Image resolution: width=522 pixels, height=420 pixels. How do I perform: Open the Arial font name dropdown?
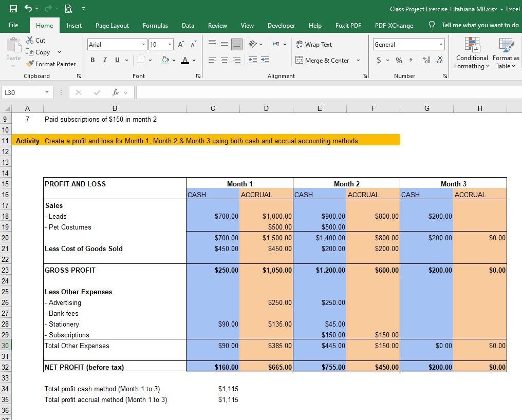143,45
